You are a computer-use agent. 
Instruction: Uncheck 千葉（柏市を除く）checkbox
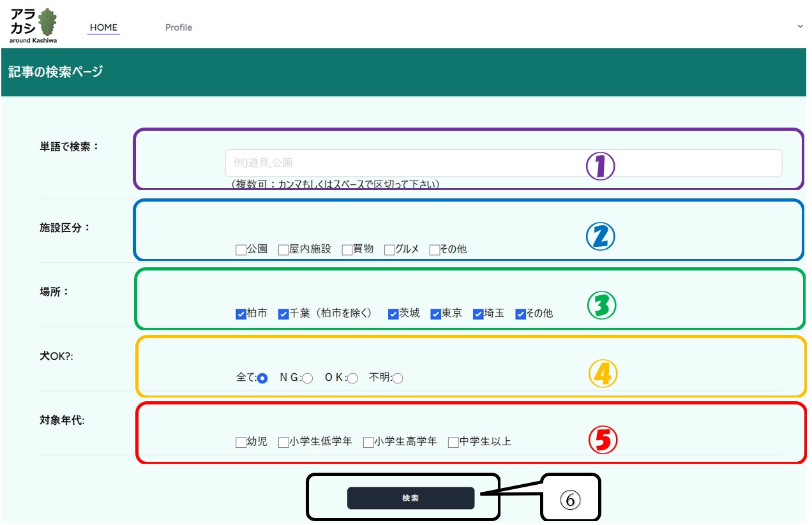283,314
